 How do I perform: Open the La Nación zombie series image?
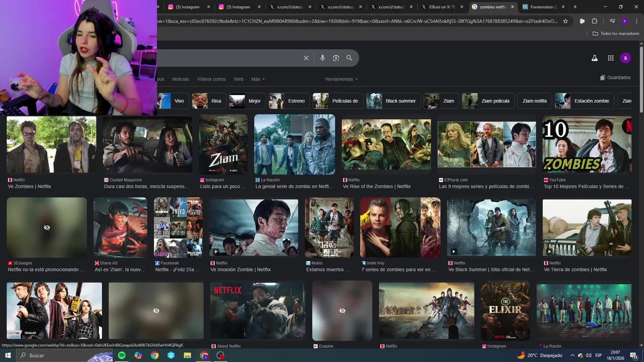pyautogui.click(x=295, y=145)
